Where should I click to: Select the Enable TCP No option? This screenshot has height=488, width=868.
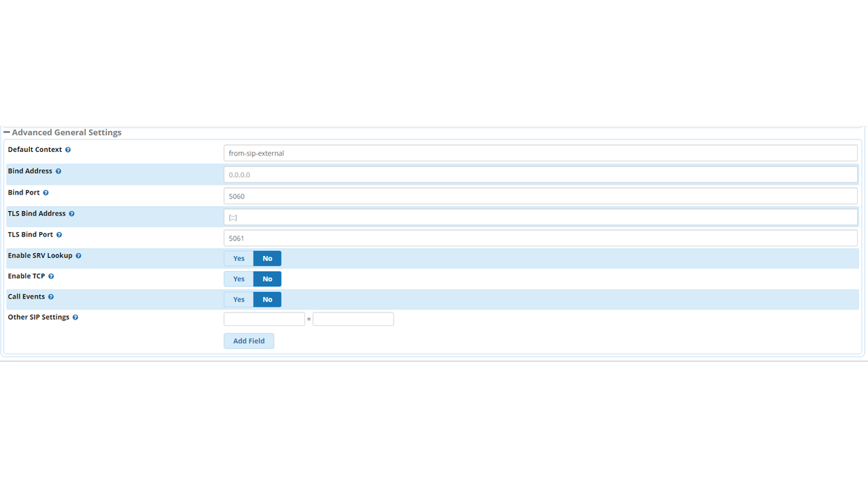pyautogui.click(x=267, y=278)
